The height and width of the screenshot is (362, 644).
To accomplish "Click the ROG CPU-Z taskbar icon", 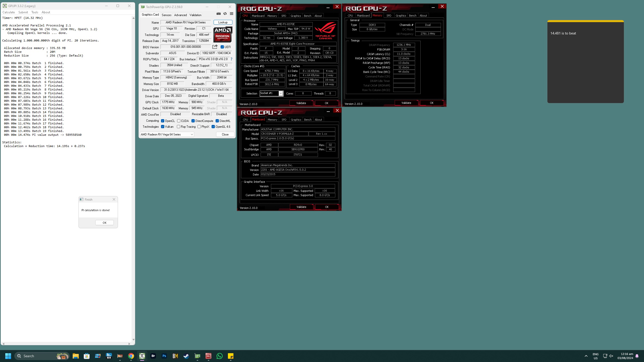I will pos(209,356).
